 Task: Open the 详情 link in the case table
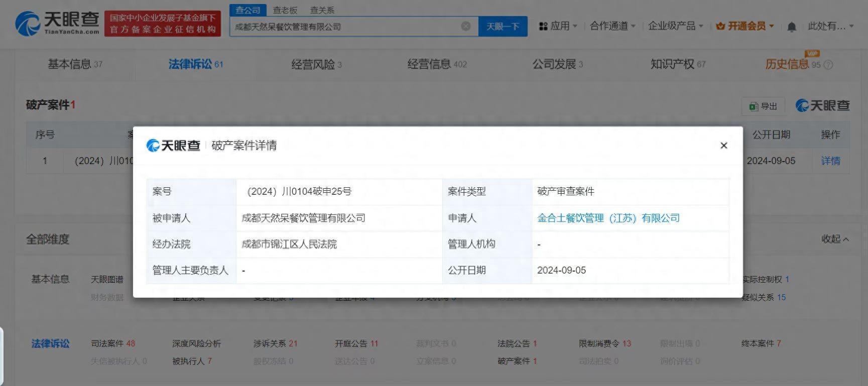[830, 161]
